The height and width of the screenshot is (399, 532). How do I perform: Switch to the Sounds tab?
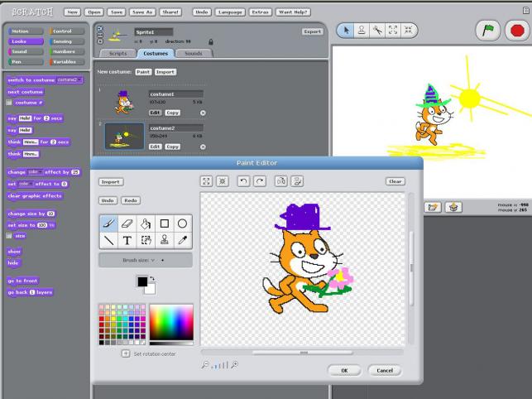(x=194, y=53)
